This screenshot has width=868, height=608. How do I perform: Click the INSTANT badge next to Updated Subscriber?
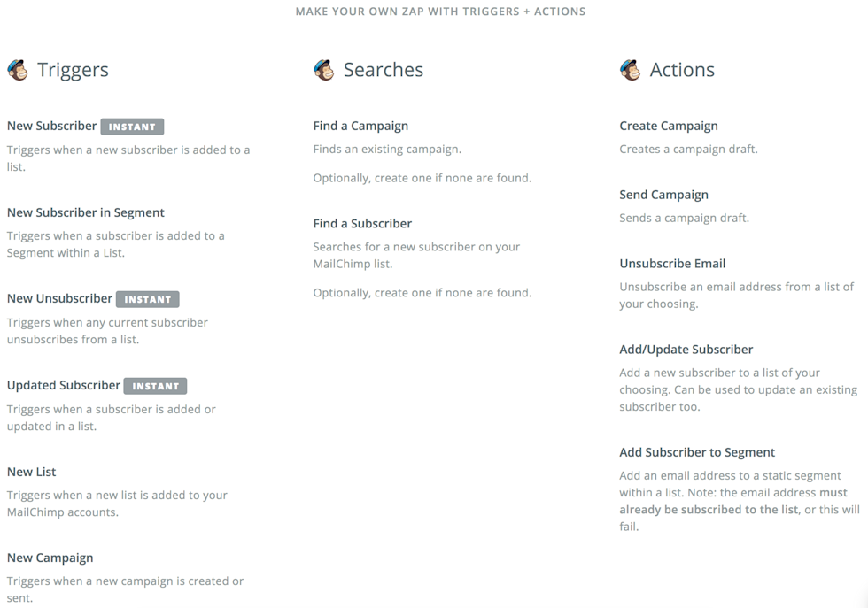[156, 386]
